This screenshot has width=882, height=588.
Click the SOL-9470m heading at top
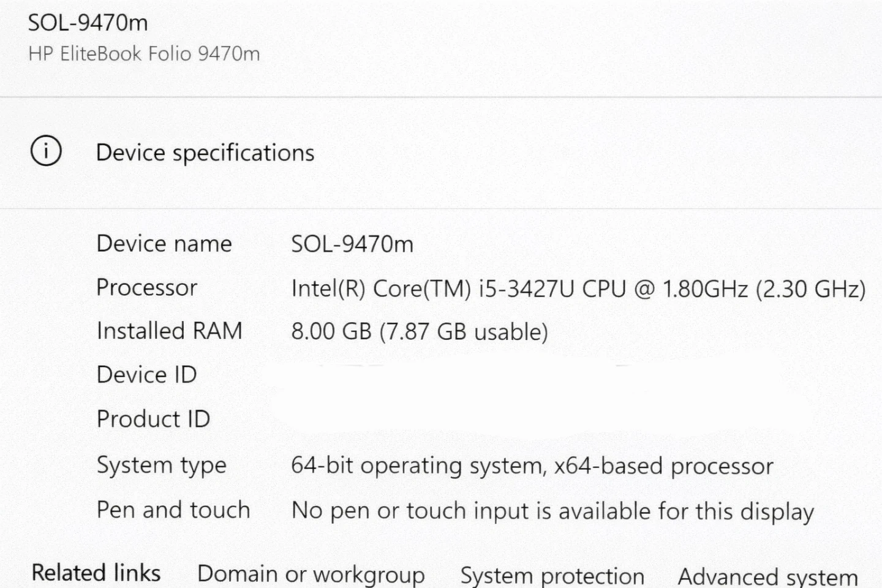point(88,23)
